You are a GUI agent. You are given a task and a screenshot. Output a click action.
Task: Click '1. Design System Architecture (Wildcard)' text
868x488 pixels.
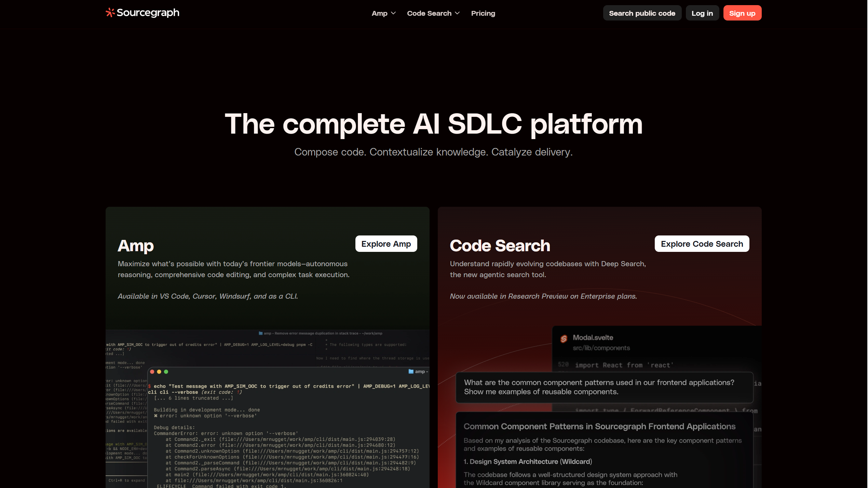[527, 462]
